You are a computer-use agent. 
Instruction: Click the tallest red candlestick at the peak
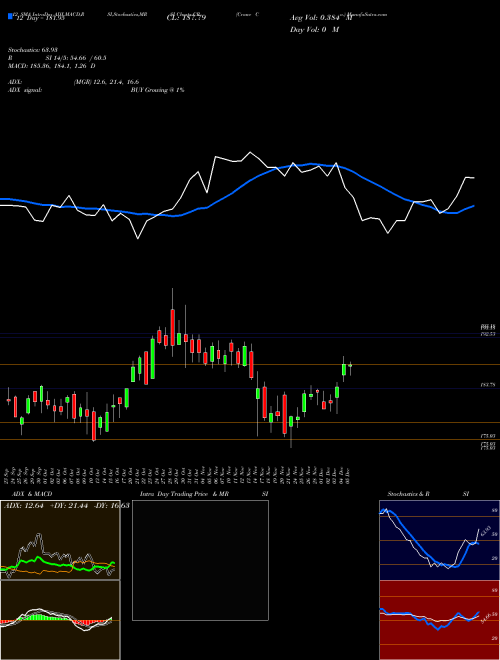173,327
